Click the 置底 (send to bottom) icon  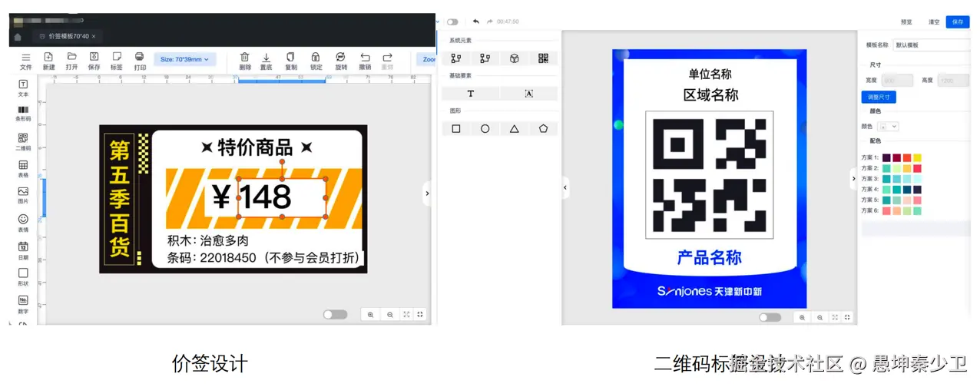267,61
